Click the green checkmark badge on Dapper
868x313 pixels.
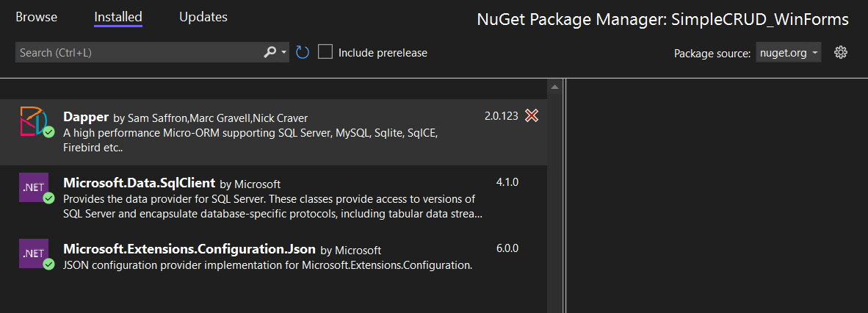49,132
